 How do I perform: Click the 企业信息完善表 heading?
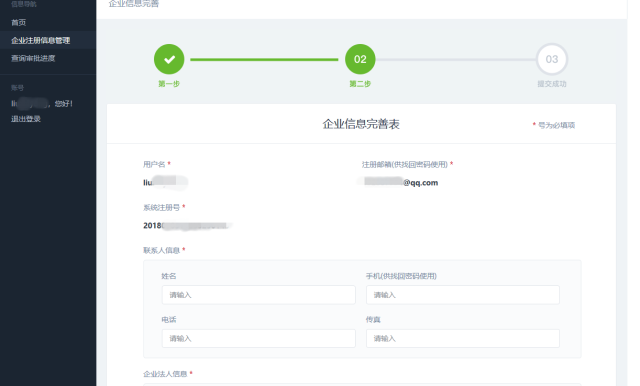361,124
